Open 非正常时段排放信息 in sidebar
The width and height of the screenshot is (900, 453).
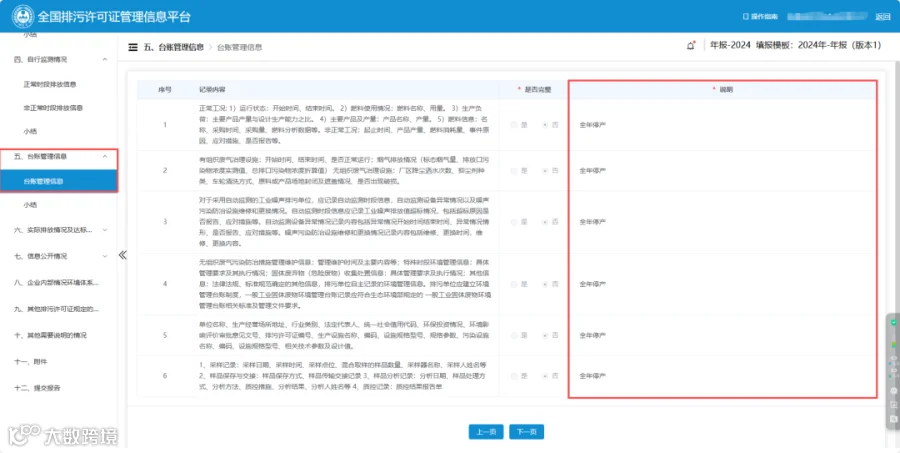point(53,108)
